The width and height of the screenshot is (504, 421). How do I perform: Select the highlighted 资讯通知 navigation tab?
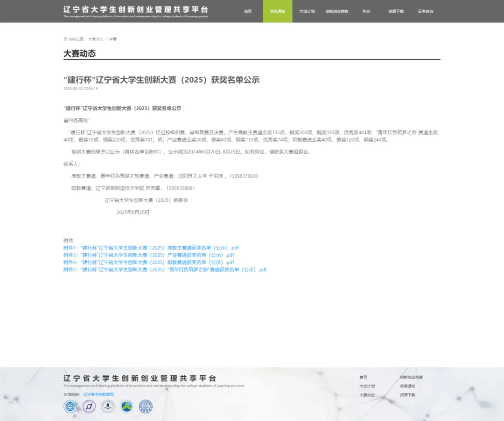[277, 11]
